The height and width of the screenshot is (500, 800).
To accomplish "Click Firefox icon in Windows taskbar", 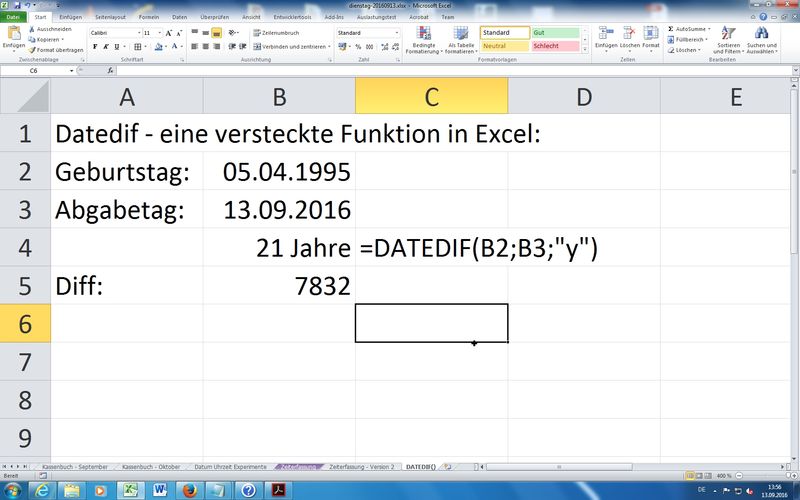I will pos(189,490).
